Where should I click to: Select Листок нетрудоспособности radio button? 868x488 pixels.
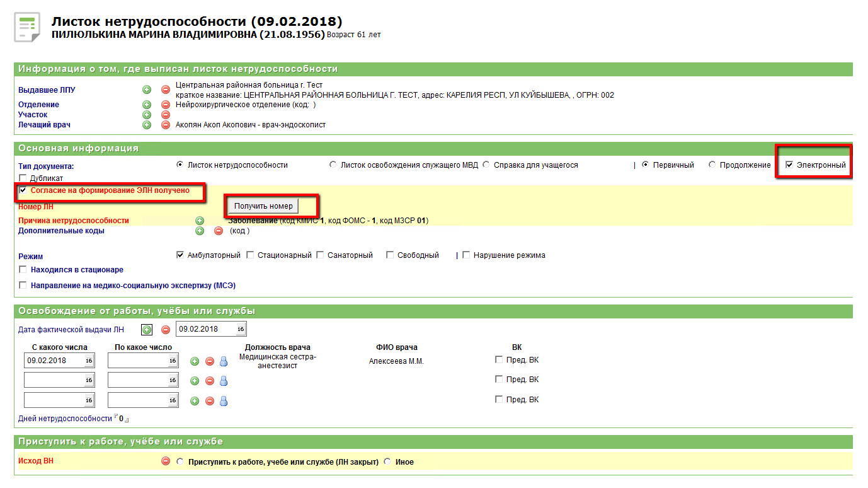[x=180, y=165]
